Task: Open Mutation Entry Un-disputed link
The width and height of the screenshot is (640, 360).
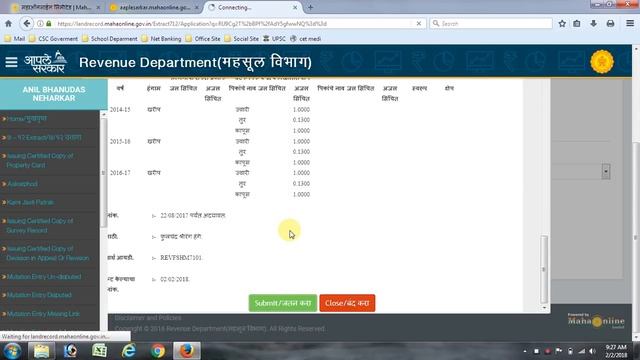Action: [44, 277]
